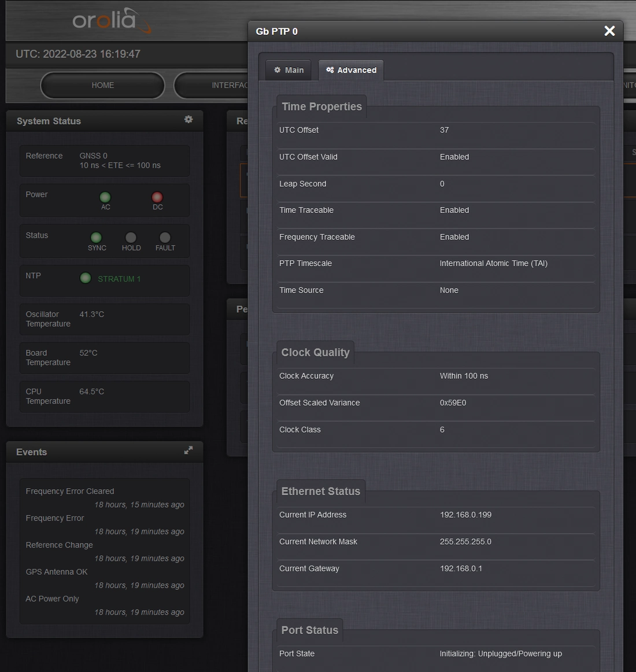Click the Time Properties section heading
636x672 pixels.
[321, 106]
